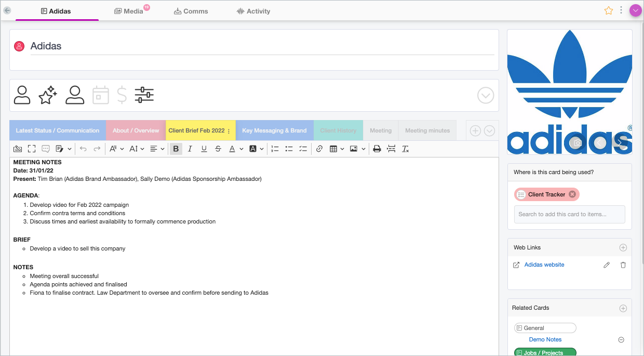The width and height of the screenshot is (644, 356).
Task: Open the text alignment dropdown
Action: point(157,149)
